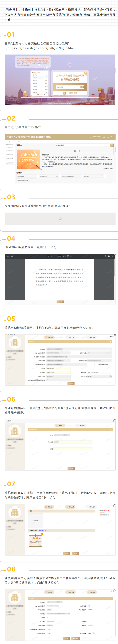The image size is (118, 644).
Task: Click the download icon in PDF viewer
Action: (x=105, y=256)
